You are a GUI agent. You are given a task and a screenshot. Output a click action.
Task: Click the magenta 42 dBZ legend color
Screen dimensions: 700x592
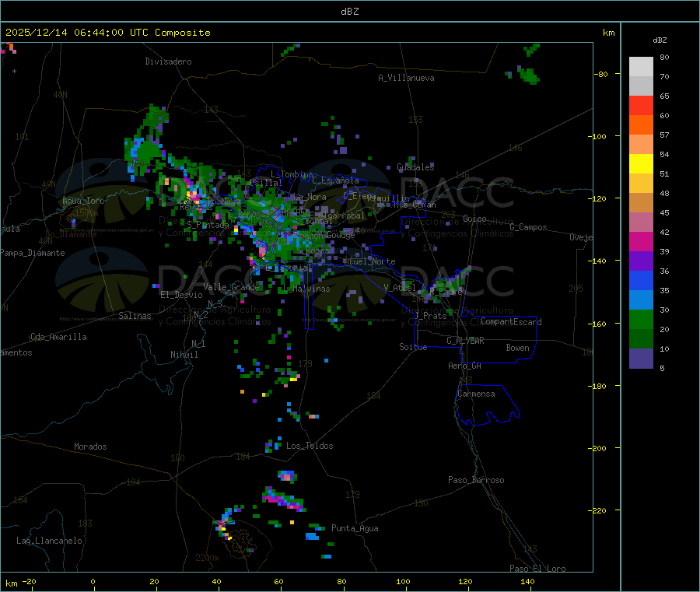point(641,241)
